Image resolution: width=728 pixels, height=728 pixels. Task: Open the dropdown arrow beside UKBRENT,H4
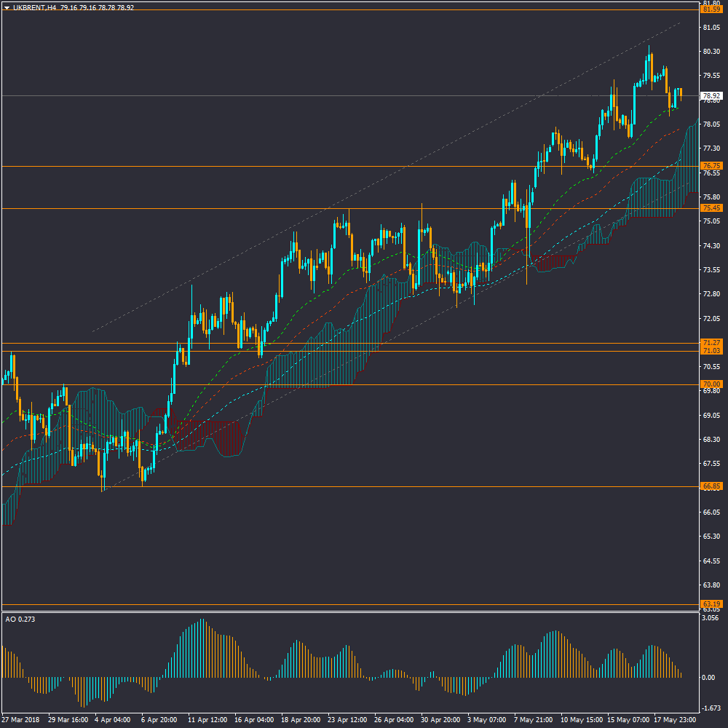[x=7, y=7]
